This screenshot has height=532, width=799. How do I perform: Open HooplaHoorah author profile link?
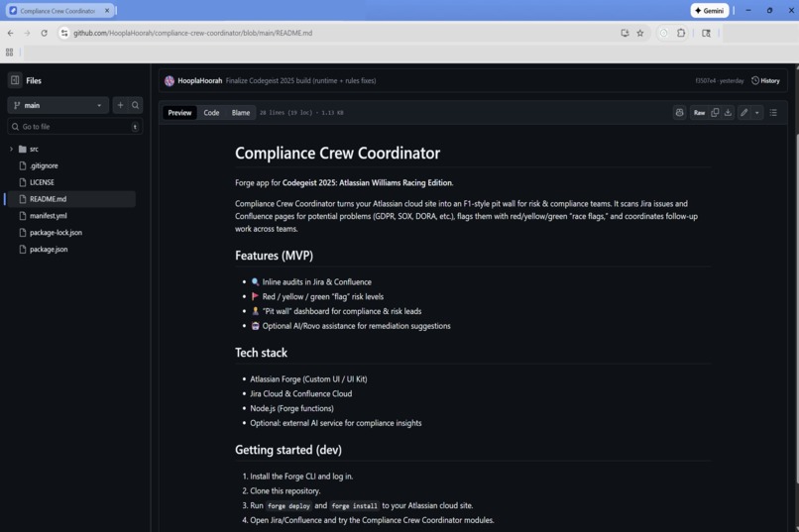pos(200,80)
